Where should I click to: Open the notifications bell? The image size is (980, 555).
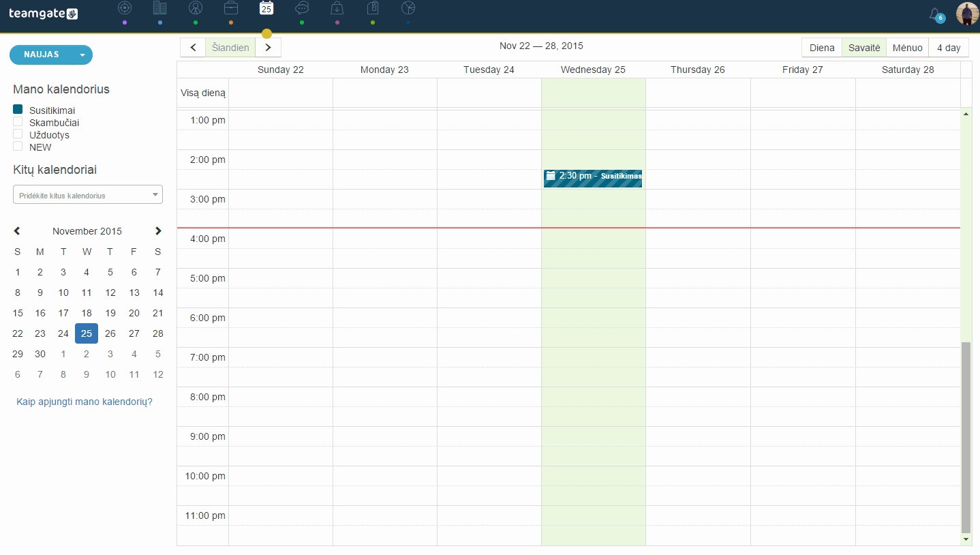(936, 14)
